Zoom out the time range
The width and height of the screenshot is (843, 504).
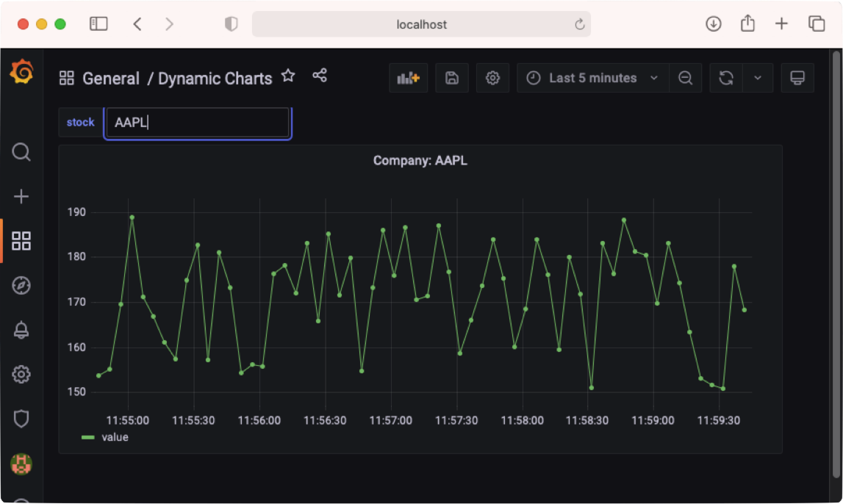click(x=686, y=78)
